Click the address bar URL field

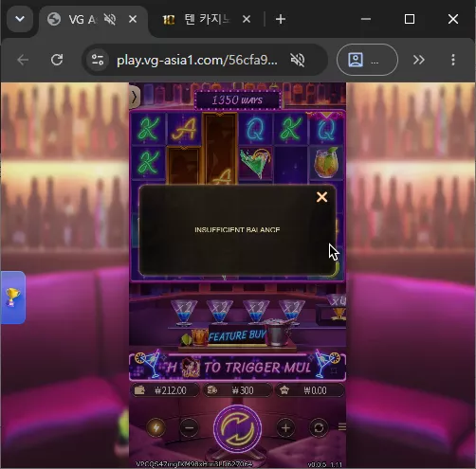(197, 60)
